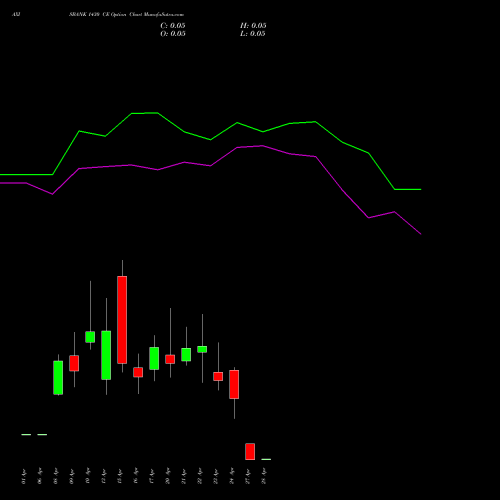Viewport: 500px width, 500px height.
Task: Click the green candle above the 17 Apr label
Action: (x=154, y=358)
